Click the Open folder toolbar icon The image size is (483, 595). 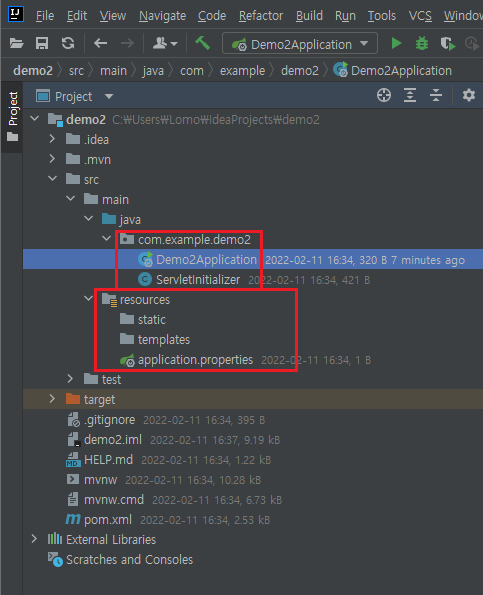pos(16,43)
